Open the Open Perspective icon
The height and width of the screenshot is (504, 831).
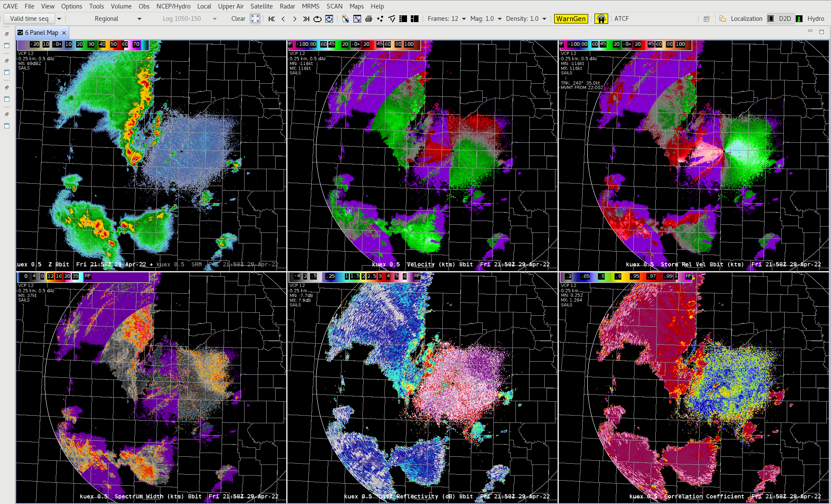[x=707, y=19]
